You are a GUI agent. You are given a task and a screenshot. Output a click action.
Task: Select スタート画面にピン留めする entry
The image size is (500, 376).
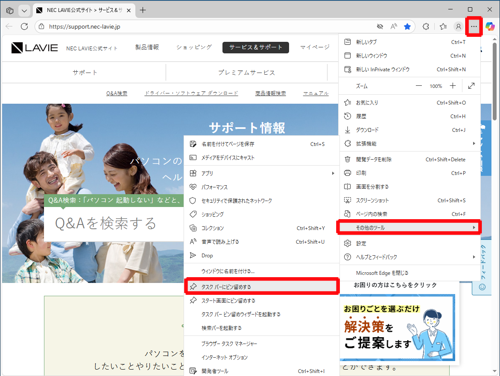pos(261,301)
